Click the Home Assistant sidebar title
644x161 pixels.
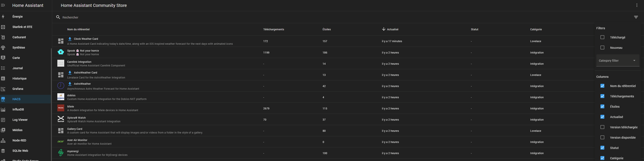tap(28, 5)
